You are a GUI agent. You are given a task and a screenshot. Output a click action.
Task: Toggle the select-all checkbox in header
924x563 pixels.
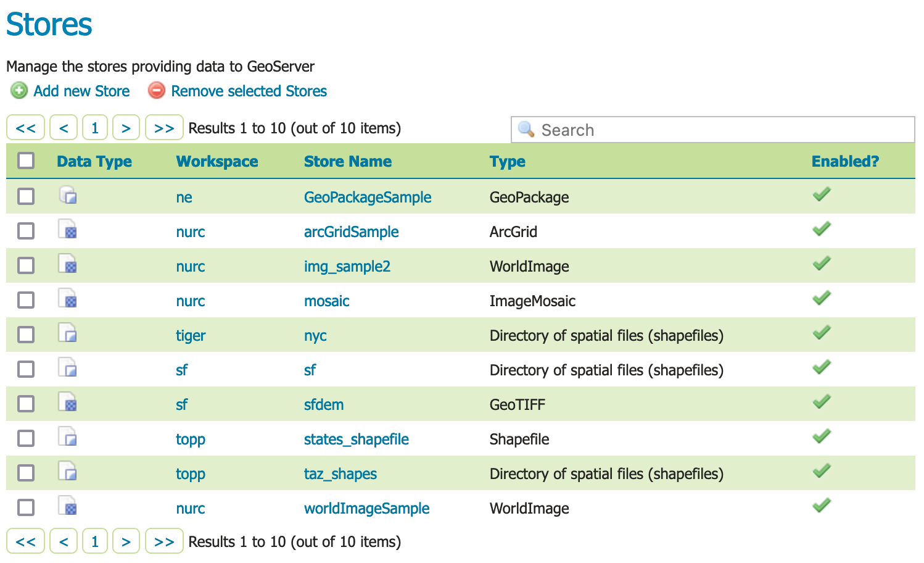(x=26, y=161)
